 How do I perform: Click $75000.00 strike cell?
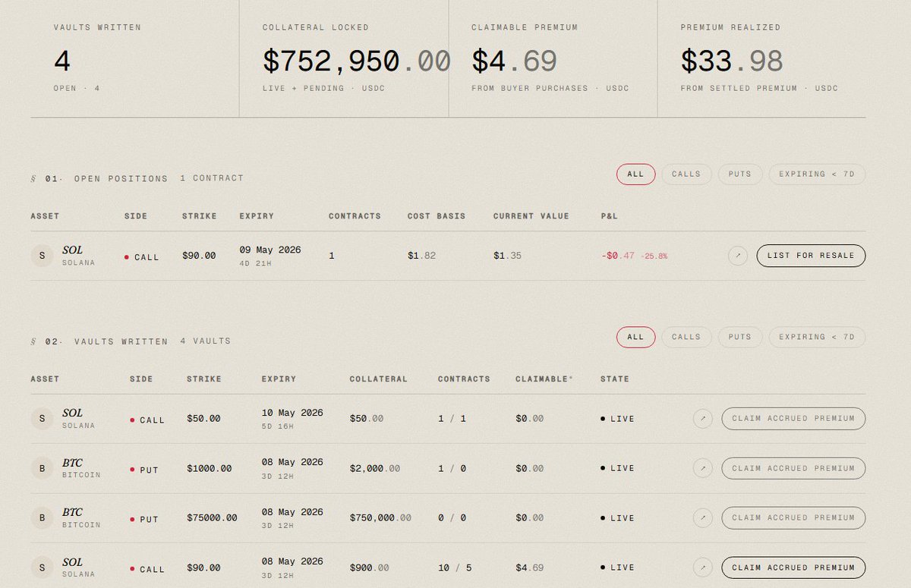(x=212, y=518)
